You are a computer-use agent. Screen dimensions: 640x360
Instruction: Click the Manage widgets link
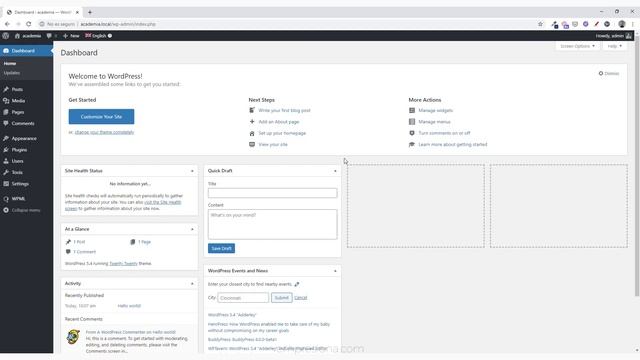[x=436, y=111]
